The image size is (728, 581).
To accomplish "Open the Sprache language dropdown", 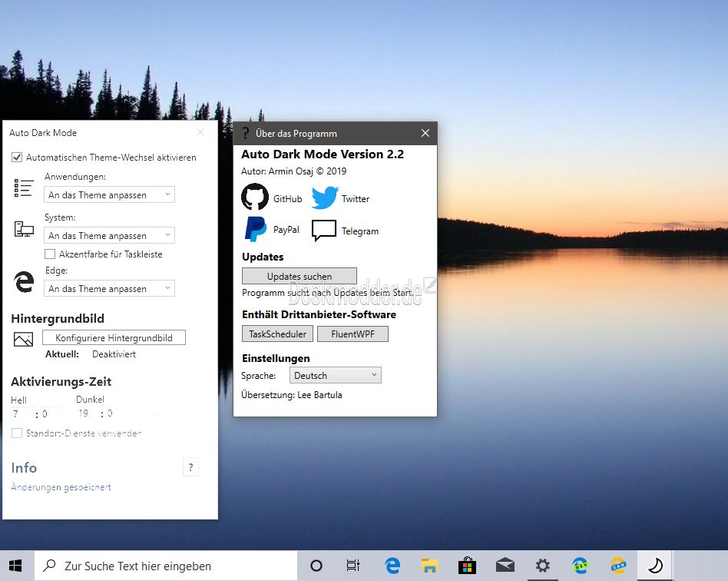I will (x=336, y=375).
